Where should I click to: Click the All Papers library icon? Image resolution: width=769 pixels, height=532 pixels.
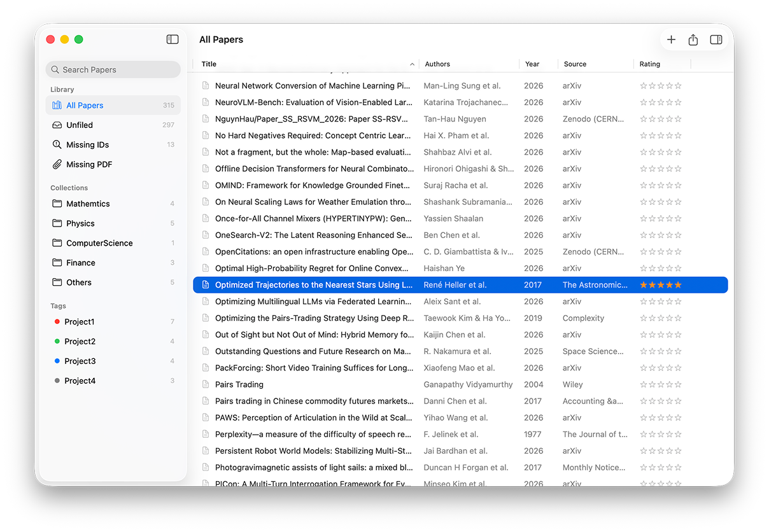(57, 106)
